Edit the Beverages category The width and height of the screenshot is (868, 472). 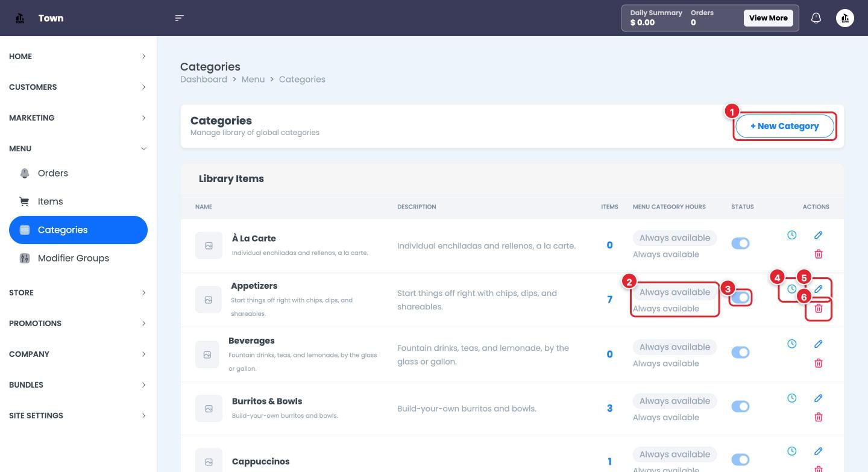tap(819, 344)
